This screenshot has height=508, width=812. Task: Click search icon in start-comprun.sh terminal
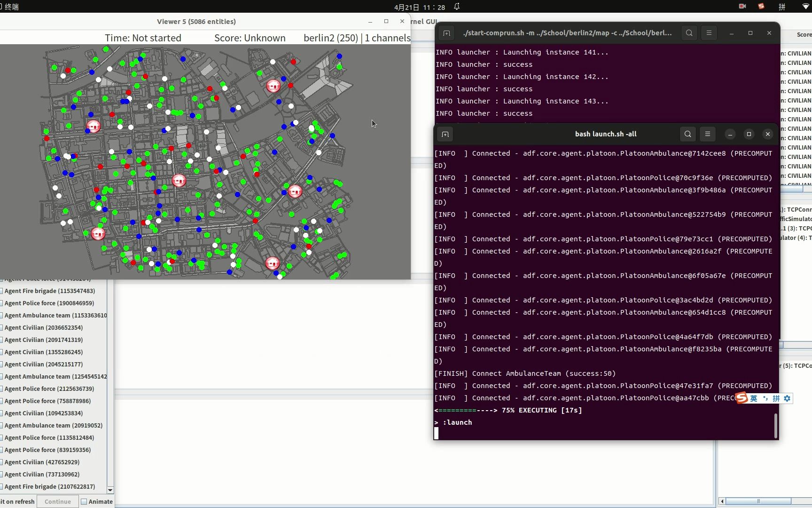pos(689,33)
